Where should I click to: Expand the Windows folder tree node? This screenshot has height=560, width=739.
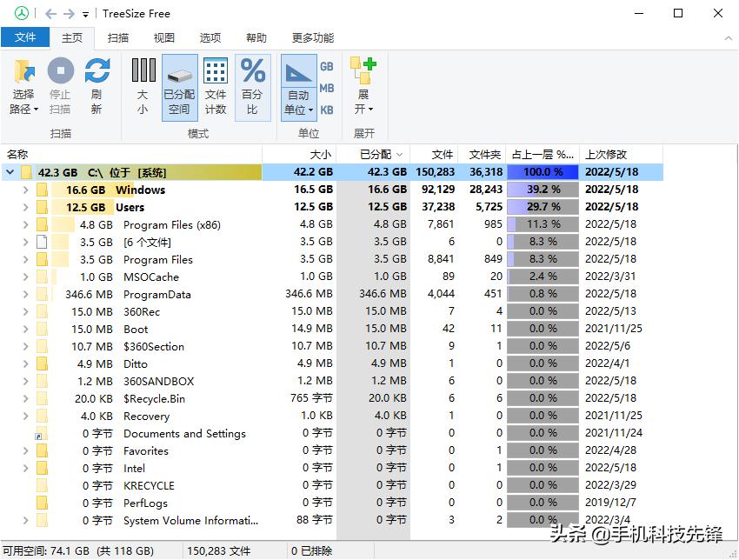click(x=26, y=190)
